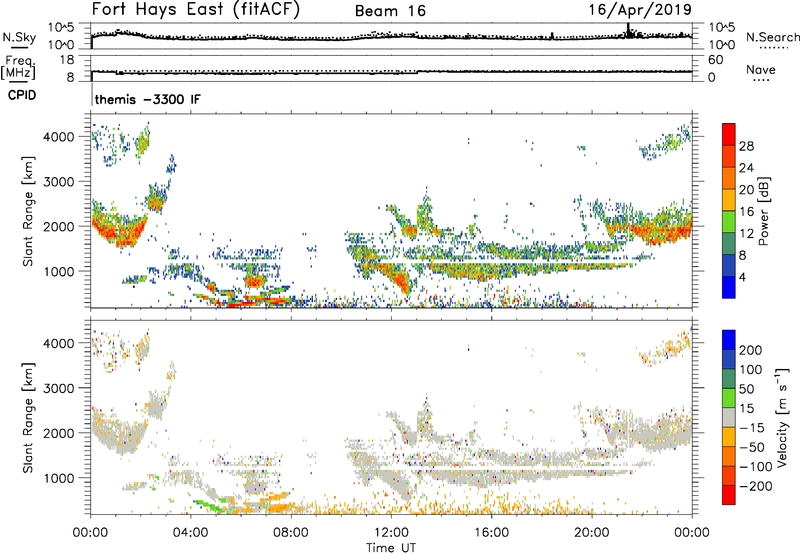The width and height of the screenshot is (800, 554).
Task: Click the 'Time UT' axis title
Action: click(x=391, y=547)
